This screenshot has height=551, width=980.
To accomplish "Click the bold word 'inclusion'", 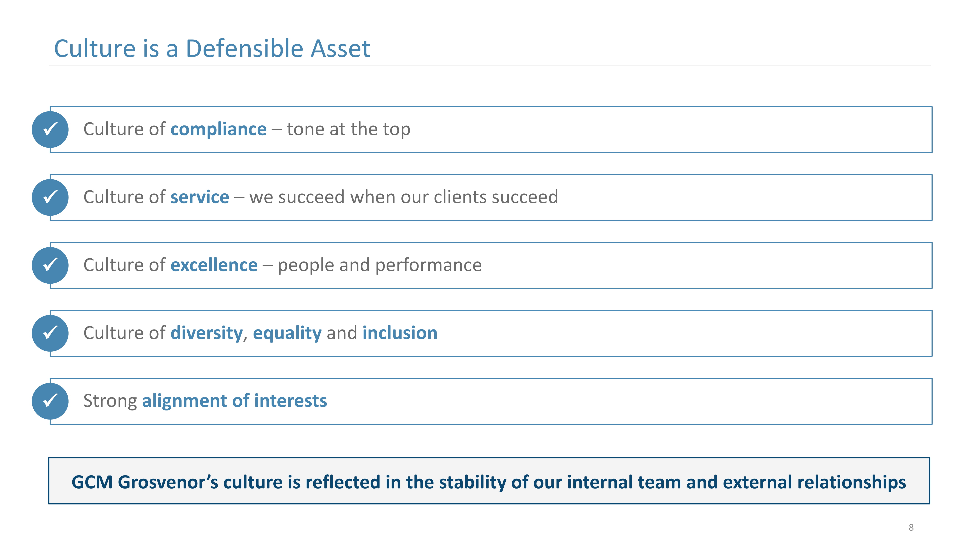I will [x=400, y=333].
